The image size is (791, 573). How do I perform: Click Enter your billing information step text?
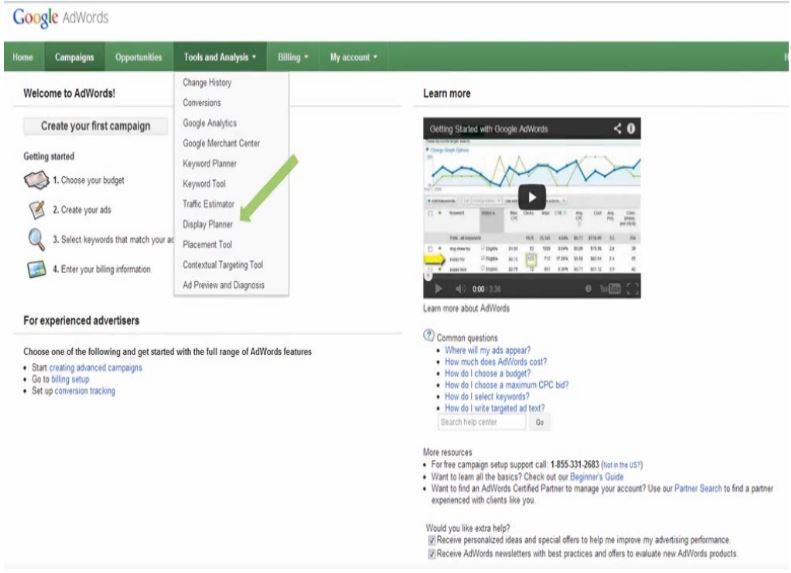[101, 269]
